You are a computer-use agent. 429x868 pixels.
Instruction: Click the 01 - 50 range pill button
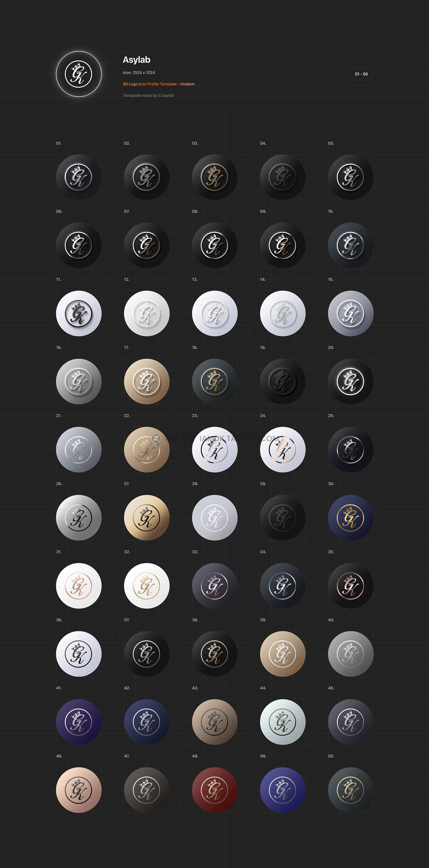[361, 74]
